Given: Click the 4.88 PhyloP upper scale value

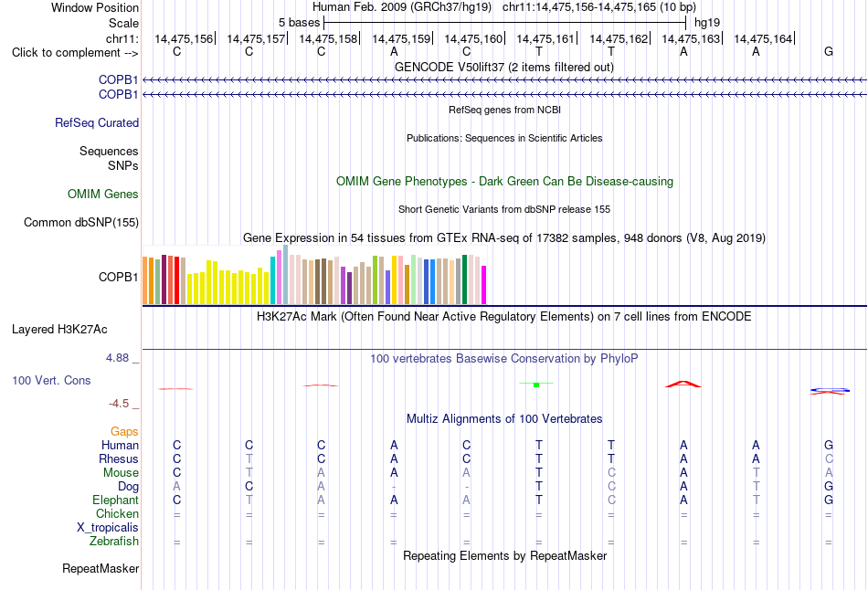Looking at the screenshot, I should tap(117, 358).
